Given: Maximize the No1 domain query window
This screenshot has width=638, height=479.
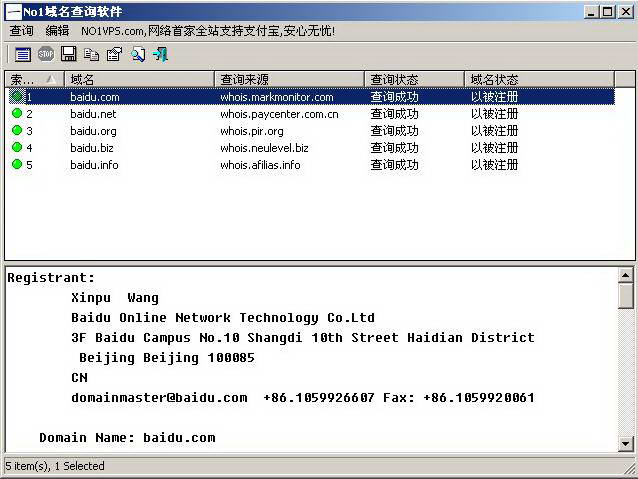Looking at the screenshot, I should point(608,12).
